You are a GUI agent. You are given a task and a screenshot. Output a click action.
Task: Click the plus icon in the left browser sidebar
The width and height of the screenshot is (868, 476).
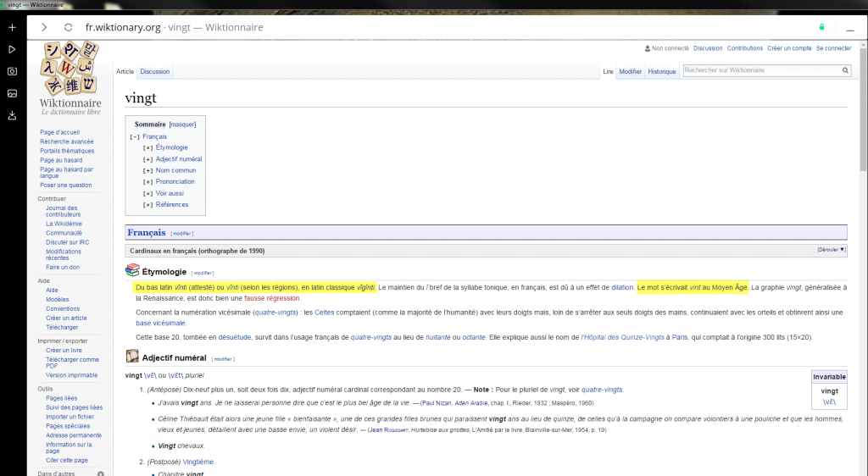(x=12, y=28)
